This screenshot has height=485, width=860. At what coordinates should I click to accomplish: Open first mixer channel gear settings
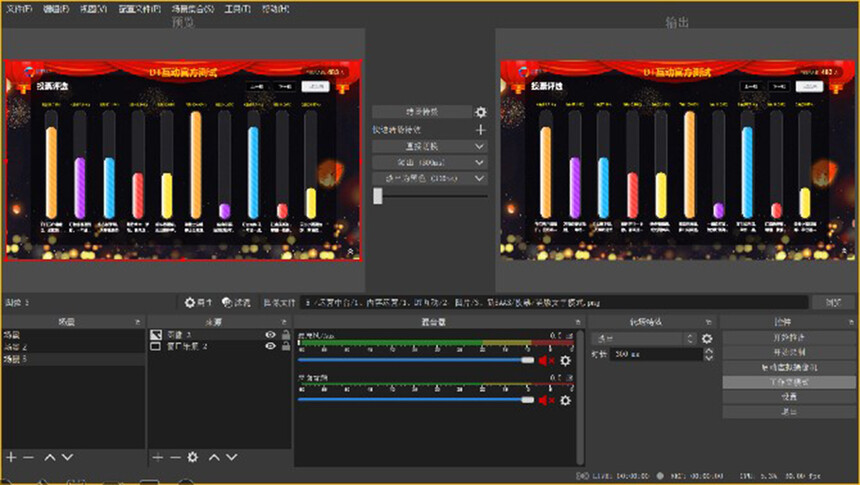(x=565, y=360)
